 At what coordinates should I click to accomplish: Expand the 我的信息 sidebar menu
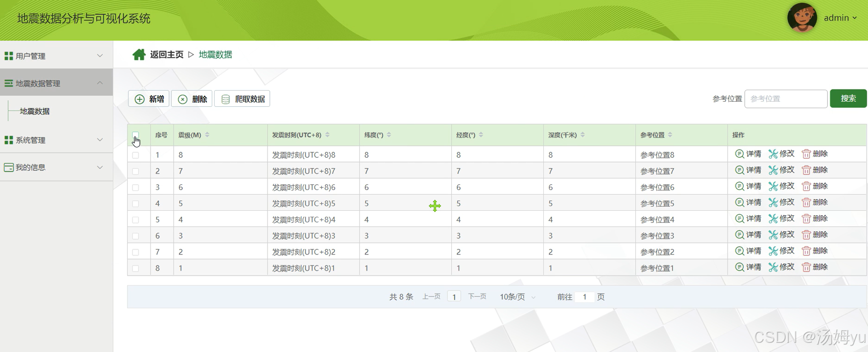coord(56,167)
